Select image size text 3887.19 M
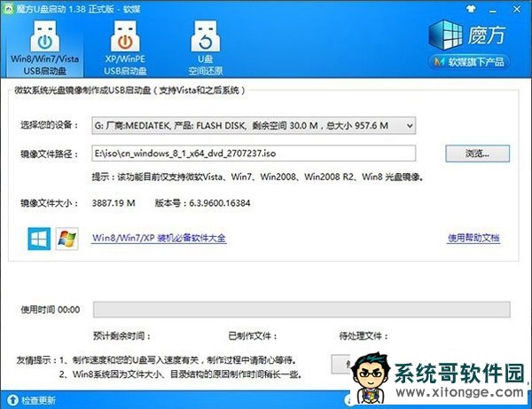Image resolution: width=532 pixels, height=409 pixels. (113, 203)
